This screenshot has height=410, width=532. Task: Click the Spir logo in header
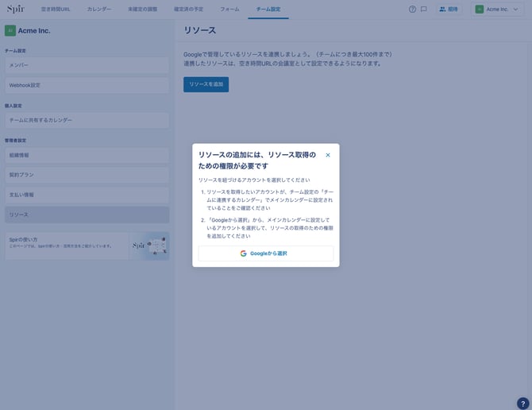(x=16, y=10)
